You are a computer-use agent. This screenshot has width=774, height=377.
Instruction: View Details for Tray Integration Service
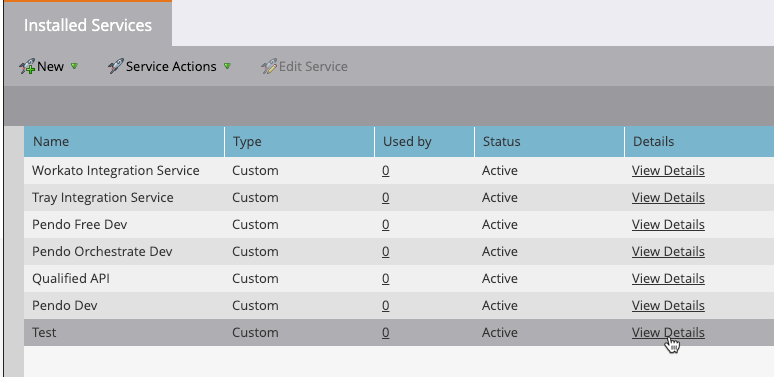(668, 198)
